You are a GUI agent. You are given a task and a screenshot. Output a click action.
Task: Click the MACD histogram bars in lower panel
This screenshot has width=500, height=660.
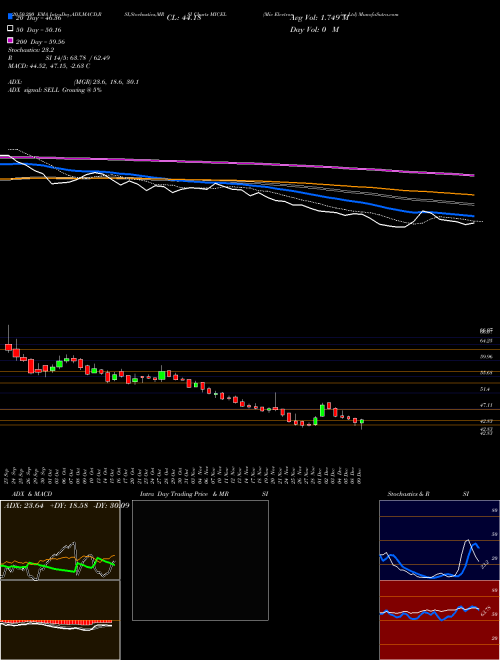coord(56,622)
